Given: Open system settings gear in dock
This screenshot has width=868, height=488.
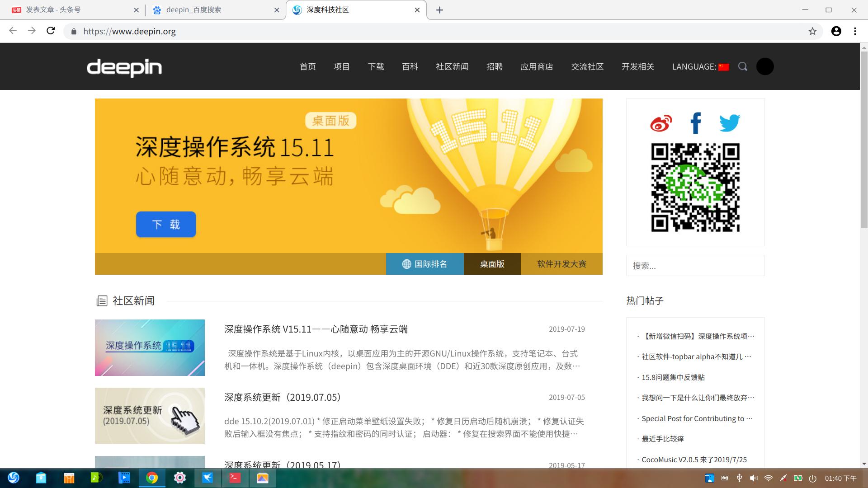Looking at the screenshot, I should (180, 478).
